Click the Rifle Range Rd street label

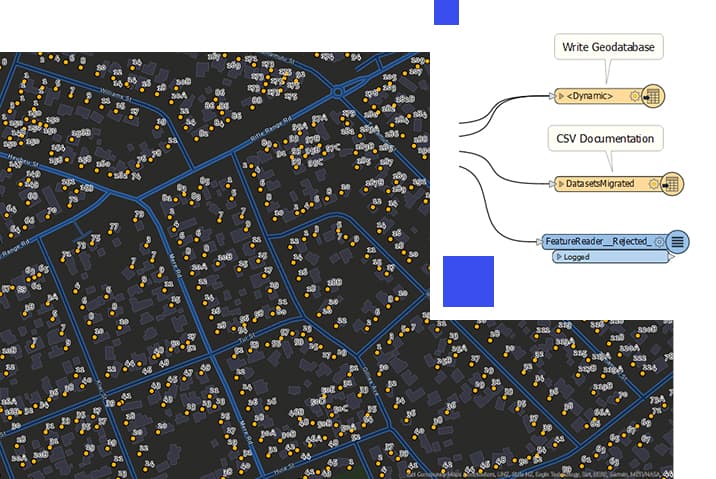271,131
